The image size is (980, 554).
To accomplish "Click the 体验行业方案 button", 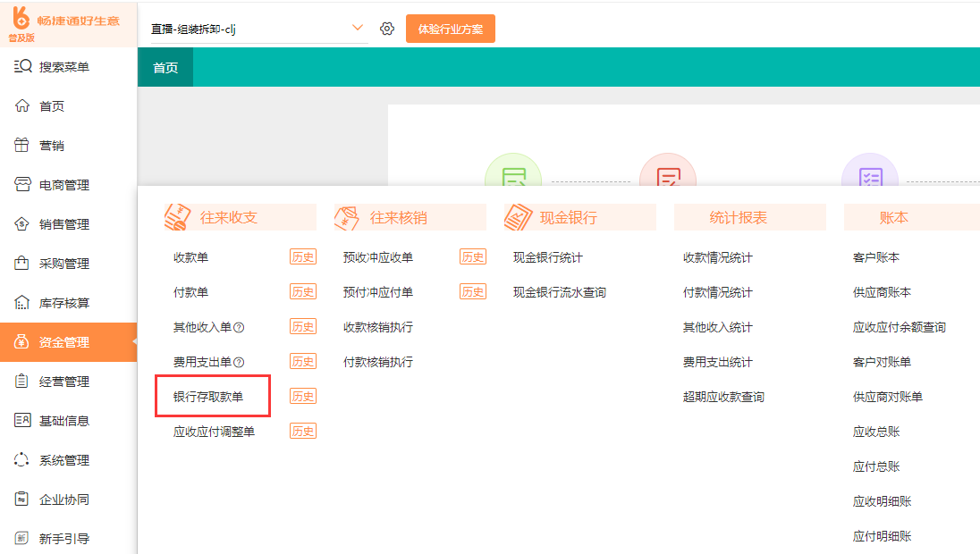I will [x=450, y=29].
